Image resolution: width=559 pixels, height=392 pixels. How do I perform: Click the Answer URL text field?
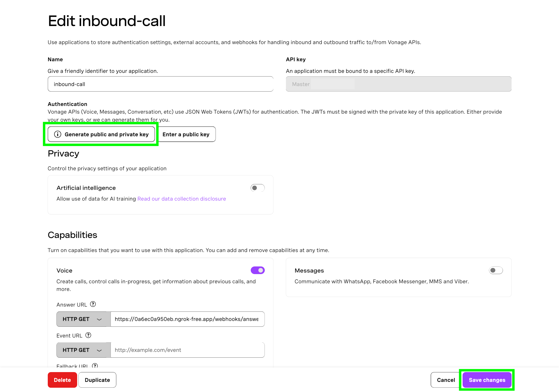pyautogui.click(x=187, y=319)
